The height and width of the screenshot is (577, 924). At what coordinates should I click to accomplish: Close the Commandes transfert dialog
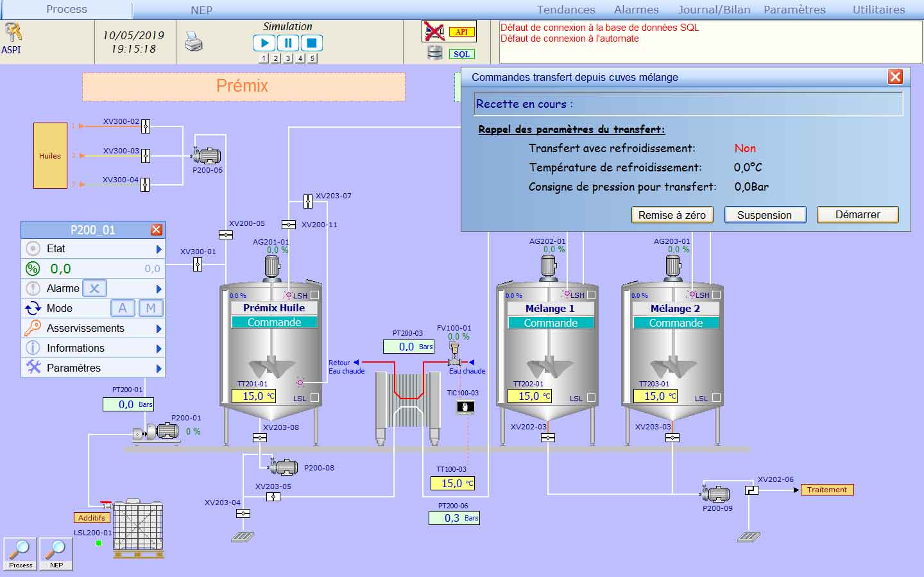coord(895,77)
